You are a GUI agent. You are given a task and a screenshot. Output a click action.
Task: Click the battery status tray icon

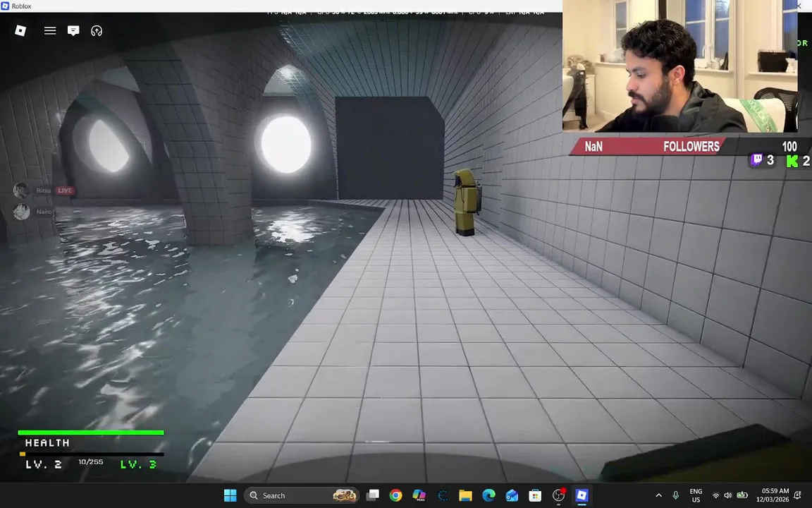click(x=742, y=495)
